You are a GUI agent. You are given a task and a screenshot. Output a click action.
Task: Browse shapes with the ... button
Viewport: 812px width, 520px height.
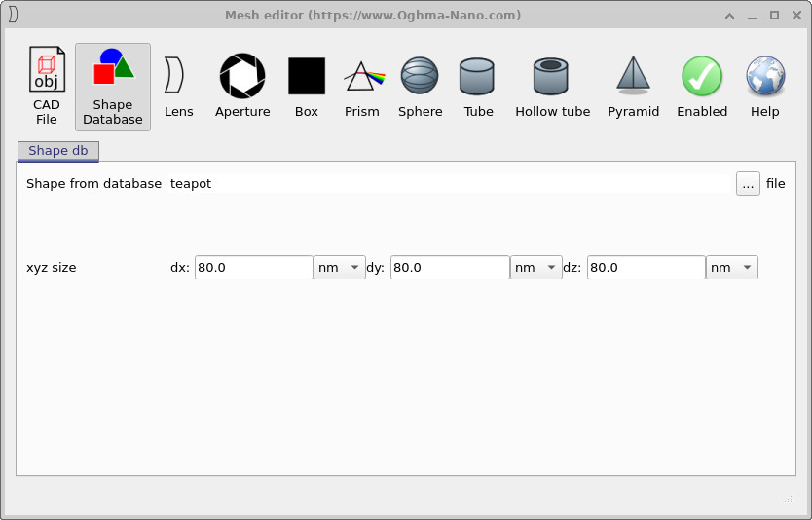[x=748, y=184]
